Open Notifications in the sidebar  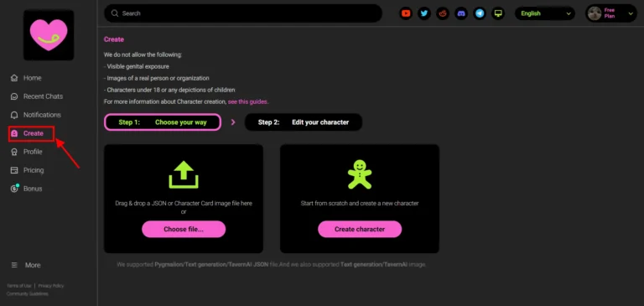click(42, 115)
